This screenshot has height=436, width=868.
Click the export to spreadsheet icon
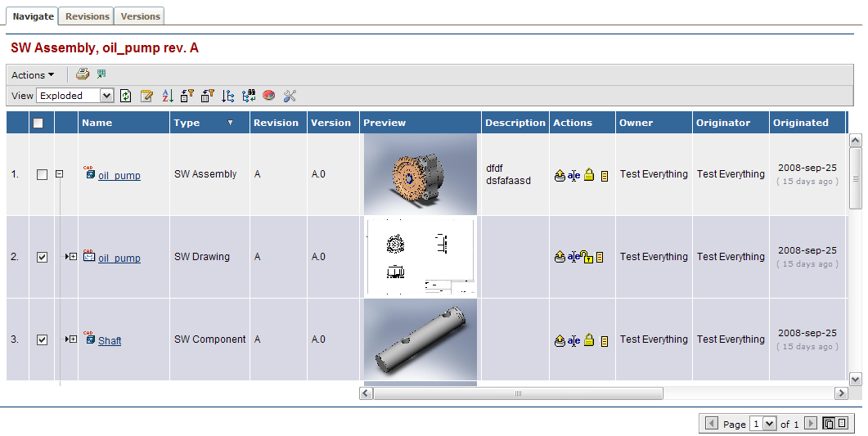click(x=101, y=74)
